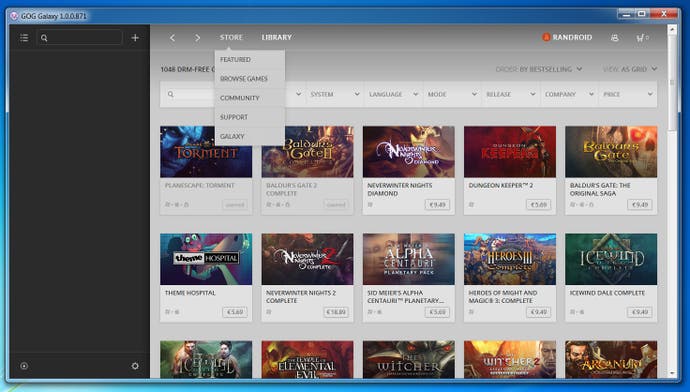690x392 pixels.
Task: Click the Dungeon Keeper 2 price button
Action: [x=538, y=205]
